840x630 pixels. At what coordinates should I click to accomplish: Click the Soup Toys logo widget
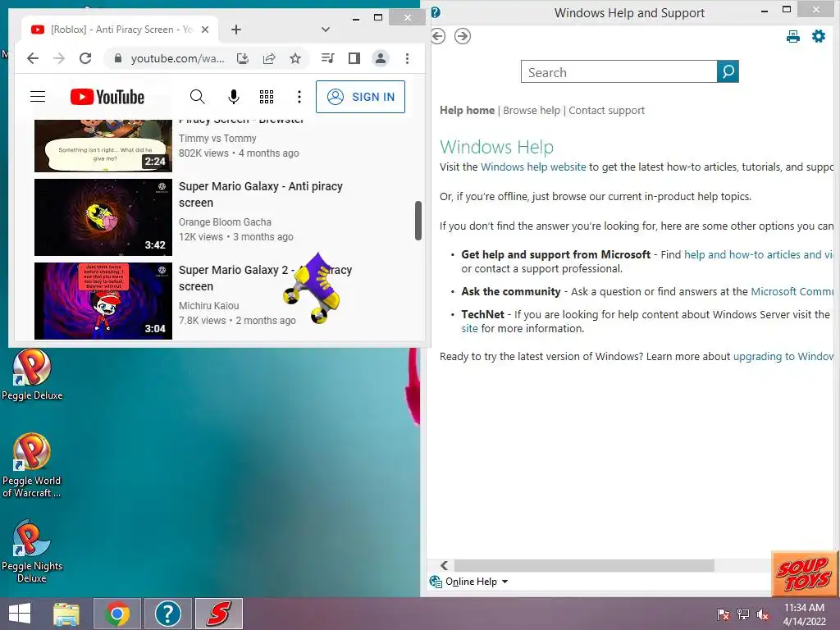pos(805,574)
